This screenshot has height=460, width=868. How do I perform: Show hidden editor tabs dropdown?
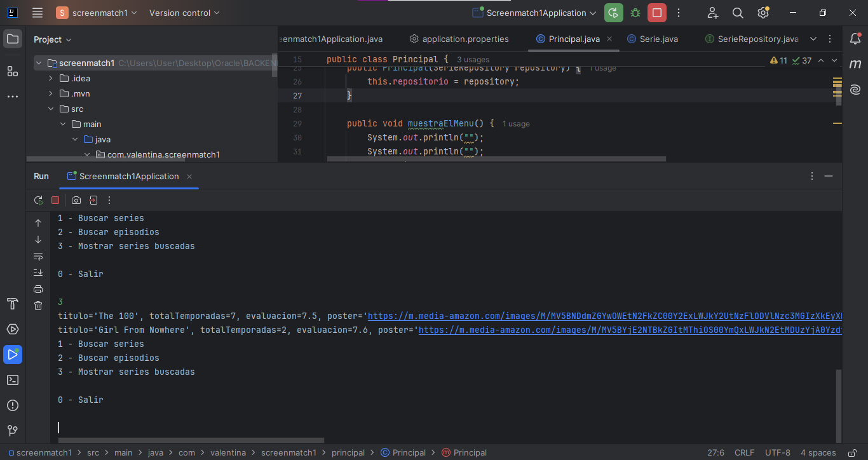[813, 39]
